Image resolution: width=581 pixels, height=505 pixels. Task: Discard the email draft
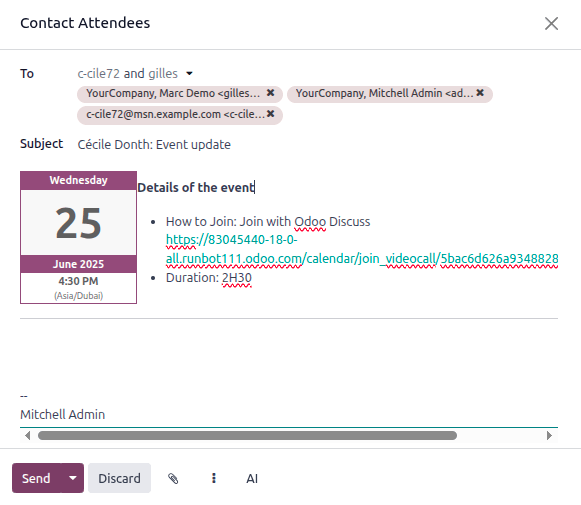119,478
